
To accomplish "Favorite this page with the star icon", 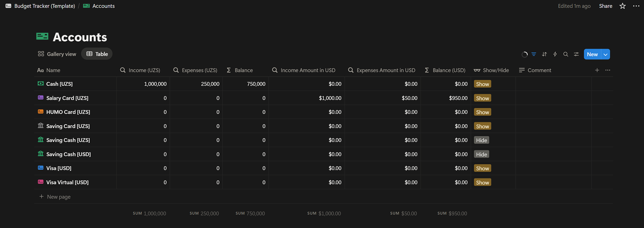I will (x=623, y=6).
